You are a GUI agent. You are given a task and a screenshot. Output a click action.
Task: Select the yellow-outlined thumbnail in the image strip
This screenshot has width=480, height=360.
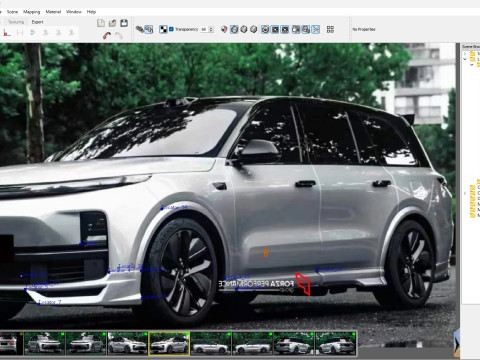click(x=169, y=343)
